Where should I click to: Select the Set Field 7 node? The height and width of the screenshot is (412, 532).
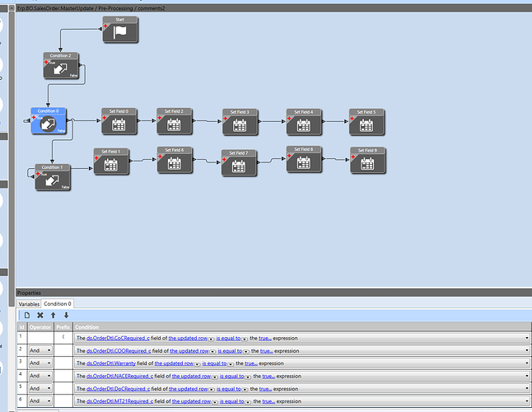(x=239, y=163)
